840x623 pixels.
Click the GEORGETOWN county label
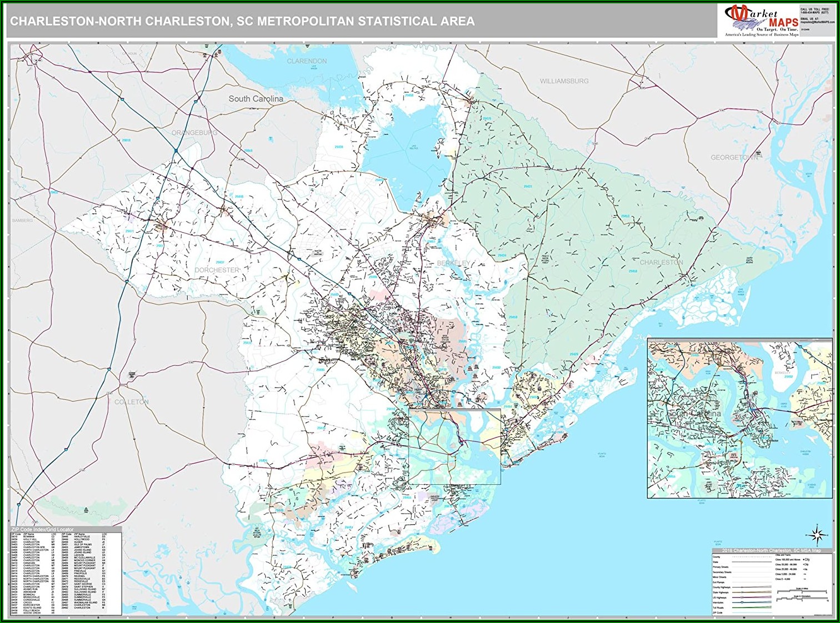point(734,158)
